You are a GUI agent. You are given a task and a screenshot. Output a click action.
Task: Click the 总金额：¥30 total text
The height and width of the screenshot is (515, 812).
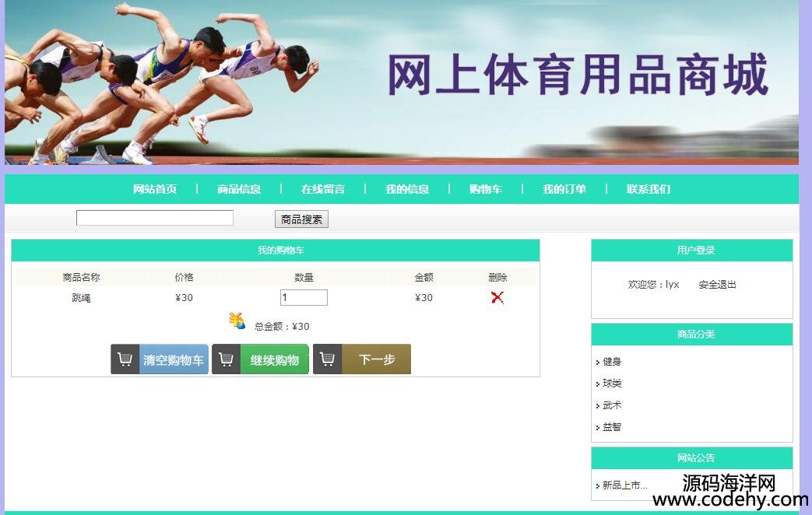[x=282, y=326]
